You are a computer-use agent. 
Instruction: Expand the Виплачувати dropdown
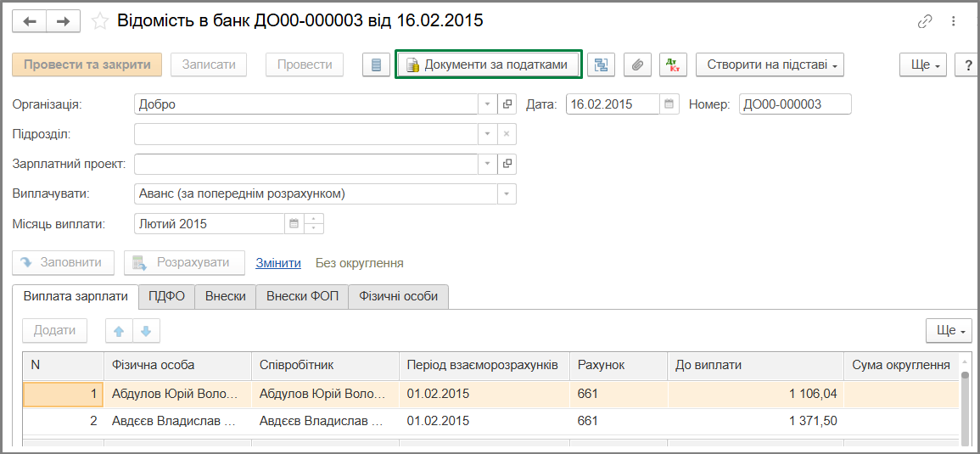pyautogui.click(x=507, y=193)
